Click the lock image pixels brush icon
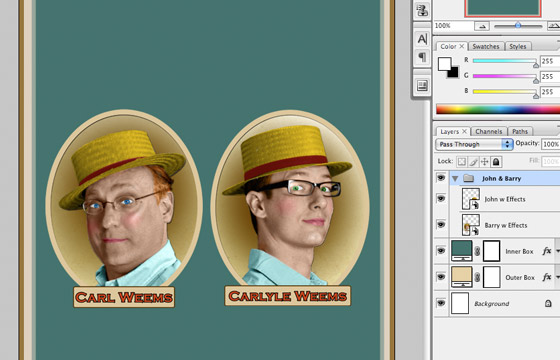Image resolution: width=560 pixels, height=360 pixels. tap(473, 162)
